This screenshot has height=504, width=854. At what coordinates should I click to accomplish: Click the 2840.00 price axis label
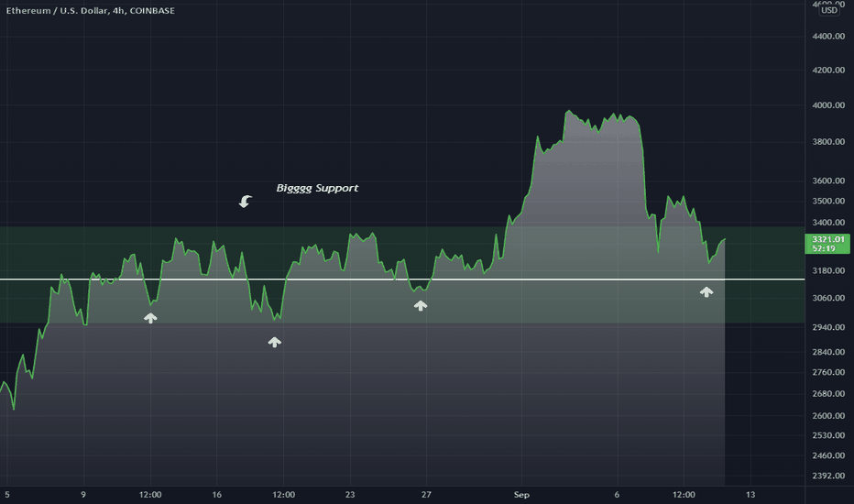[x=828, y=352]
